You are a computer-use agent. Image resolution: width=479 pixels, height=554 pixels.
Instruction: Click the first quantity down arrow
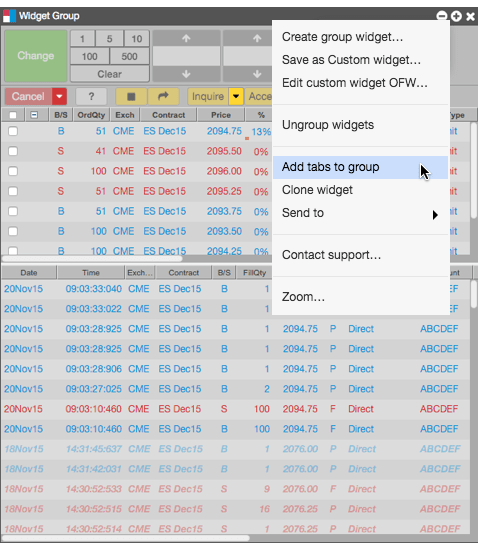186,74
